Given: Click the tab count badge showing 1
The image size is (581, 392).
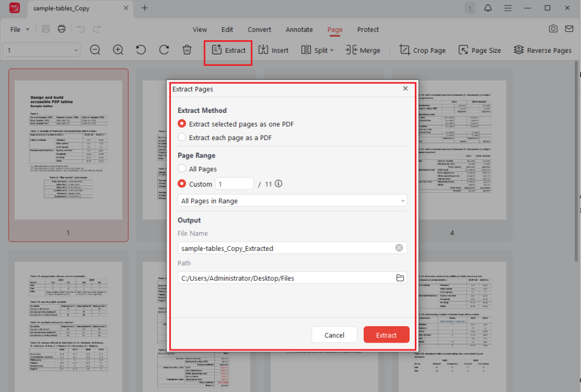Looking at the screenshot, I should pos(470,8).
